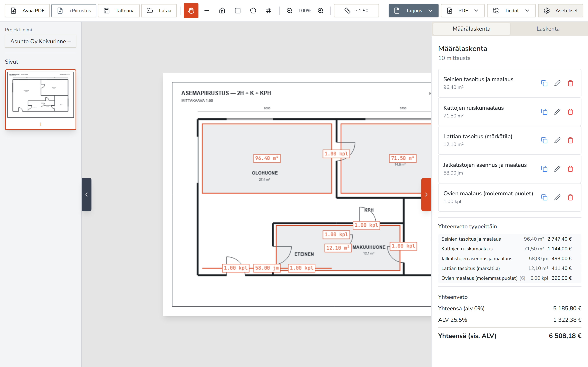588x367 pixels.
Task: Click the Tallenna save button
Action: pos(119,10)
